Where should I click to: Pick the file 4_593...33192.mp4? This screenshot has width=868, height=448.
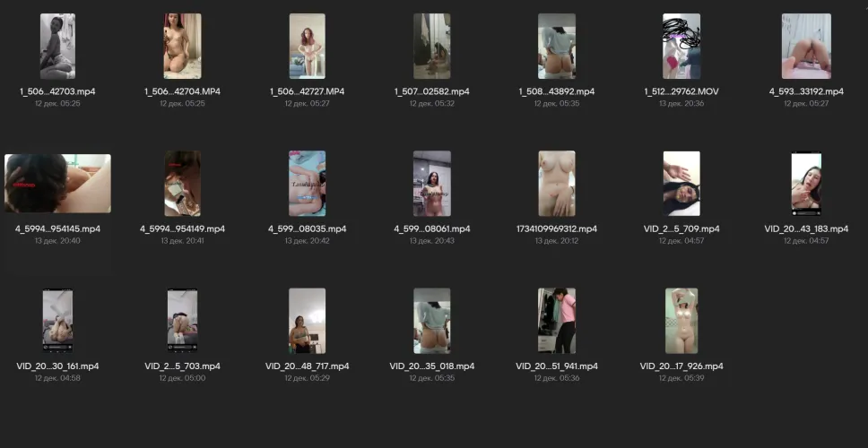[x=806, y=47]
